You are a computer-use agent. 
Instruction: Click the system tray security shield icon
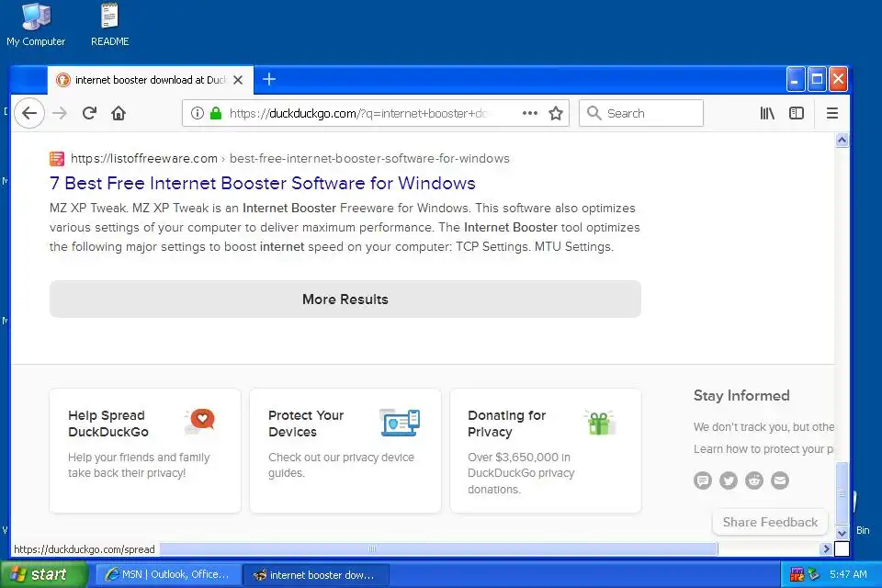coord(813,574)
